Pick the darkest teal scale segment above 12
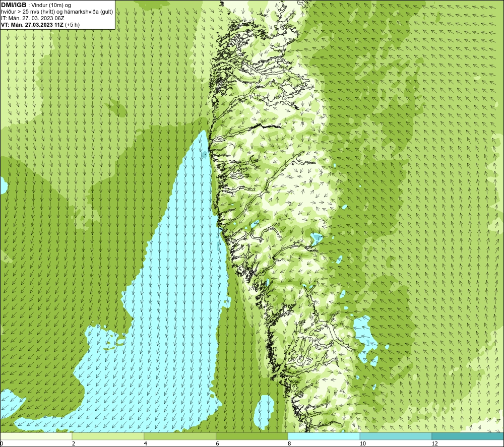 [x=468, y=436]
